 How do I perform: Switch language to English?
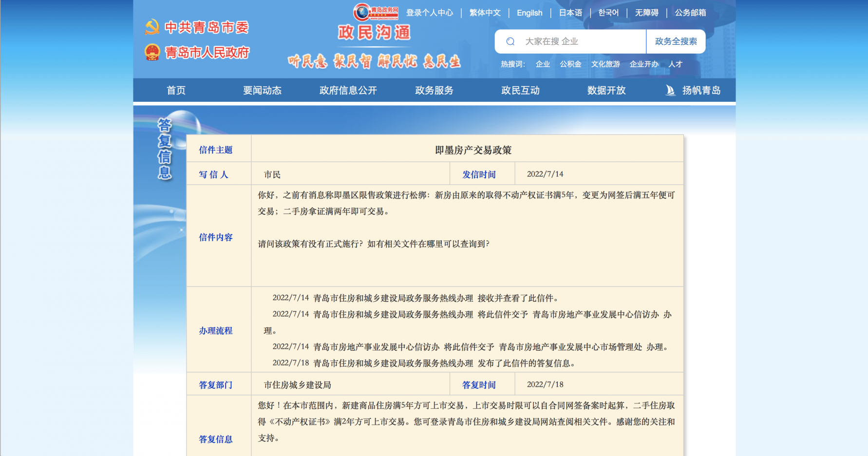click(x=529, y=13)
